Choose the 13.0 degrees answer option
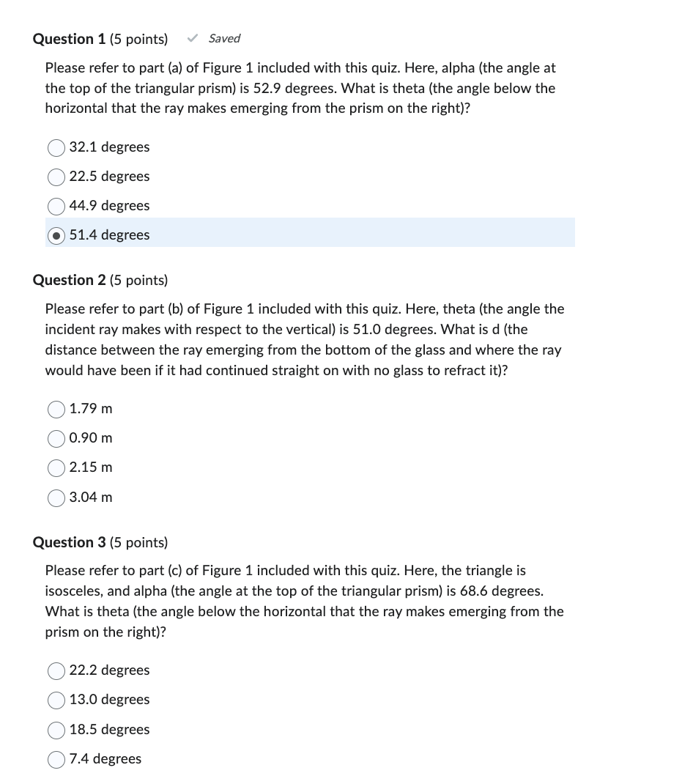This screenshot has height=784, width=693. (x=56, y=700)
